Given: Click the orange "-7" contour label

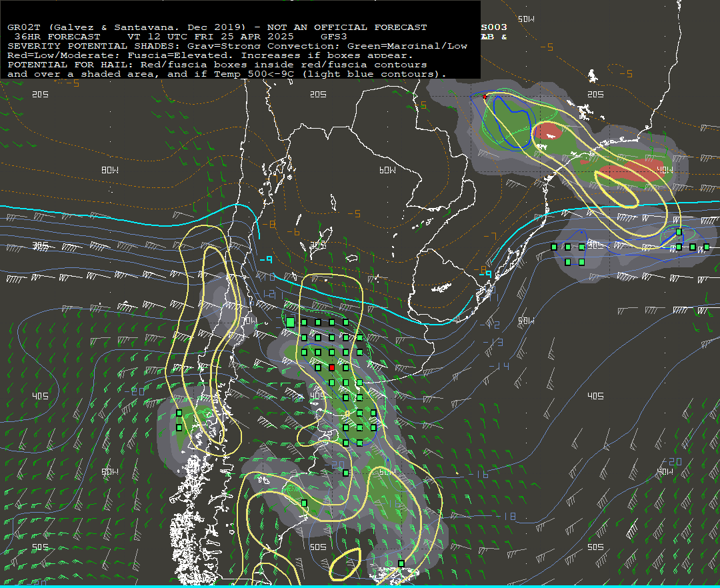Looking at the screenshot, I should click(490, 236).
